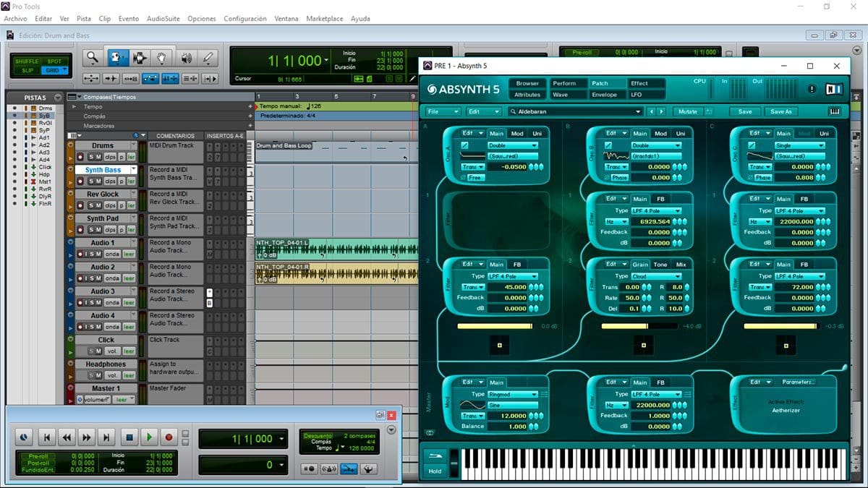The image size is (868, 488).
Task: Select the Pencil tool in Pro Tools
Action: pyautogui.click(x=208, y=59)
